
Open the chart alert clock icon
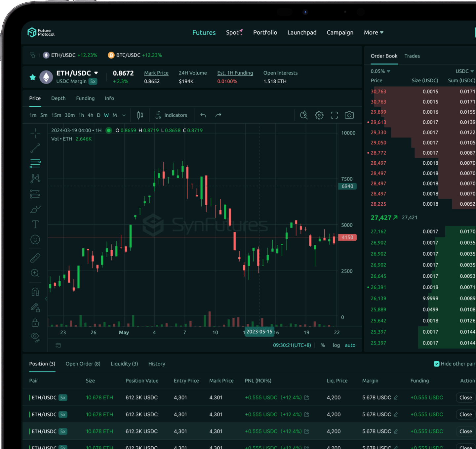[x=304, y=115]
